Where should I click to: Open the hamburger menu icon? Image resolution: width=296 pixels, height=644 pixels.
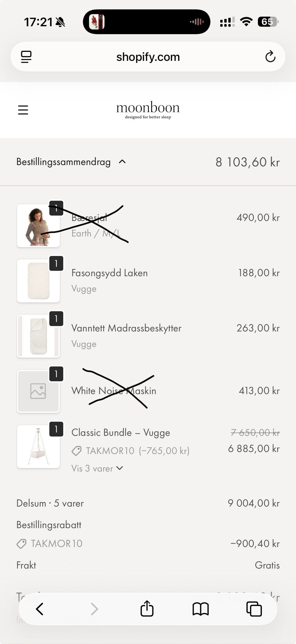coord(23,110)
